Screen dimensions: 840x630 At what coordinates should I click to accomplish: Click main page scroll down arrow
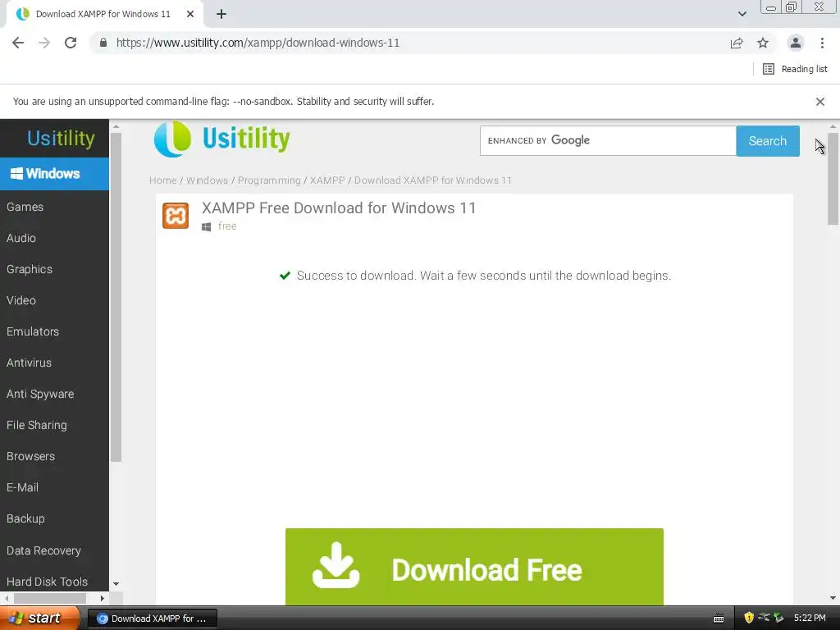833,598
